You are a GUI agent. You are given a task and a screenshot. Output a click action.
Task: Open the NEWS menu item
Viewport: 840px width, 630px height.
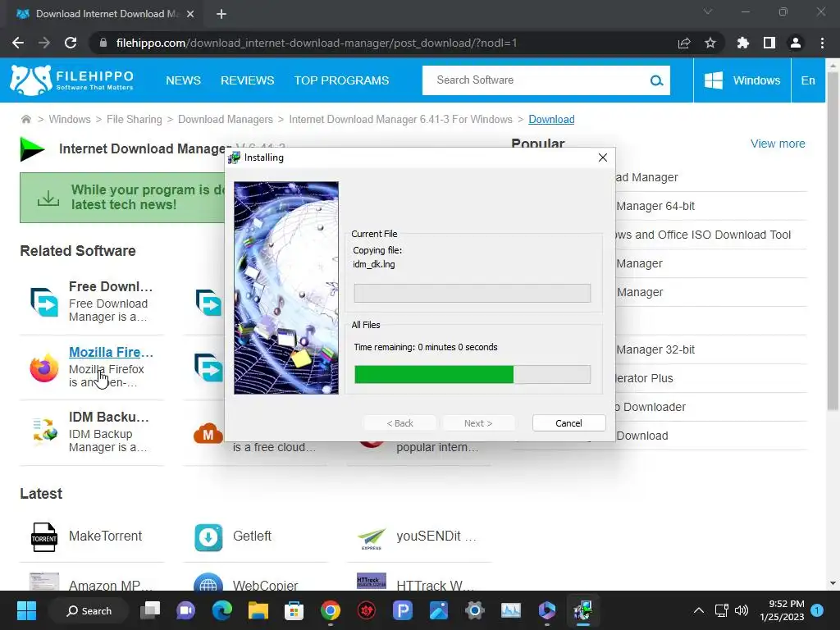[x=183, y=80]
